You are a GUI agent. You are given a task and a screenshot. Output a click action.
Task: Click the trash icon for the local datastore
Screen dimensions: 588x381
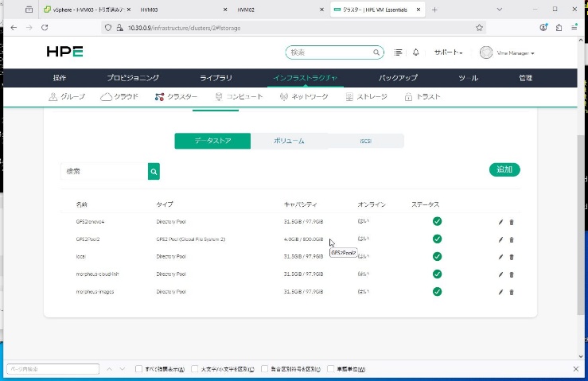tap(512, 257)
